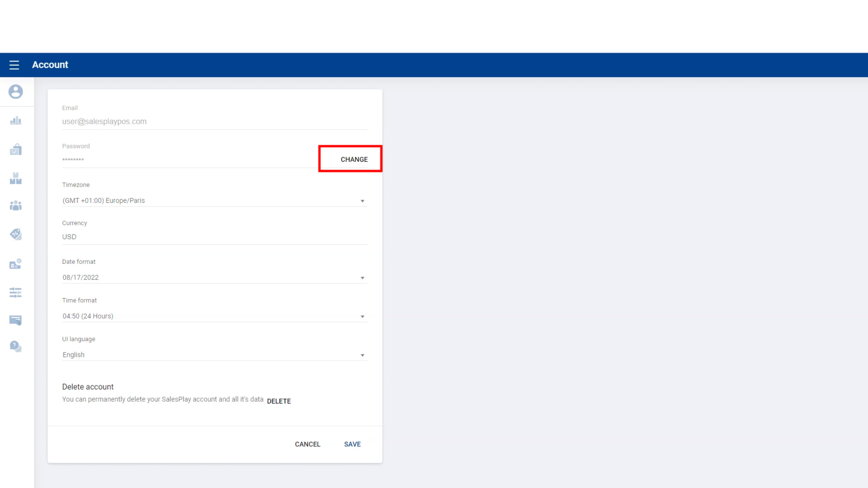Screen dimensions: 868x488
Task: Open the shopping bag products icon
Action: 16,150
